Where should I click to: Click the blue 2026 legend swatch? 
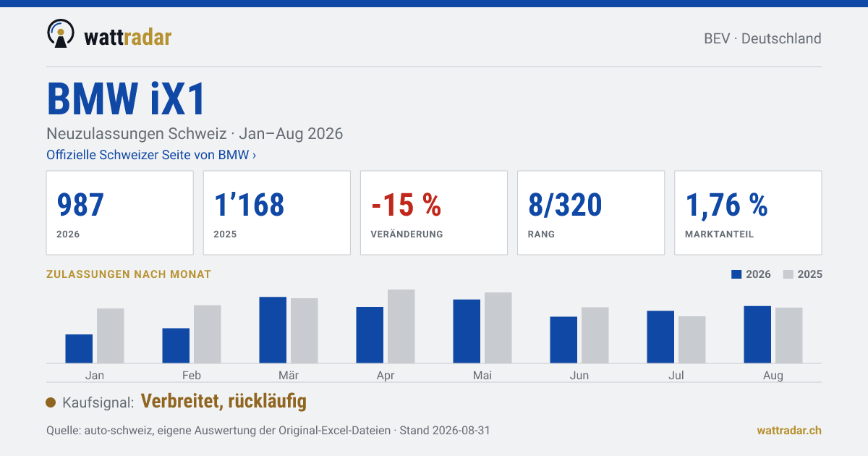tap(737, 274)
